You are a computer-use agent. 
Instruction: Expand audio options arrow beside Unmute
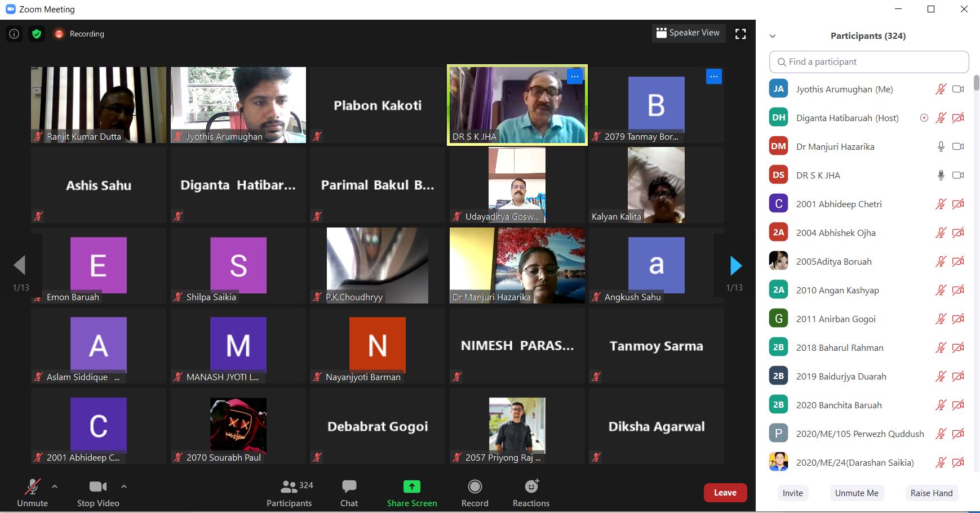(x=55, y=486)
